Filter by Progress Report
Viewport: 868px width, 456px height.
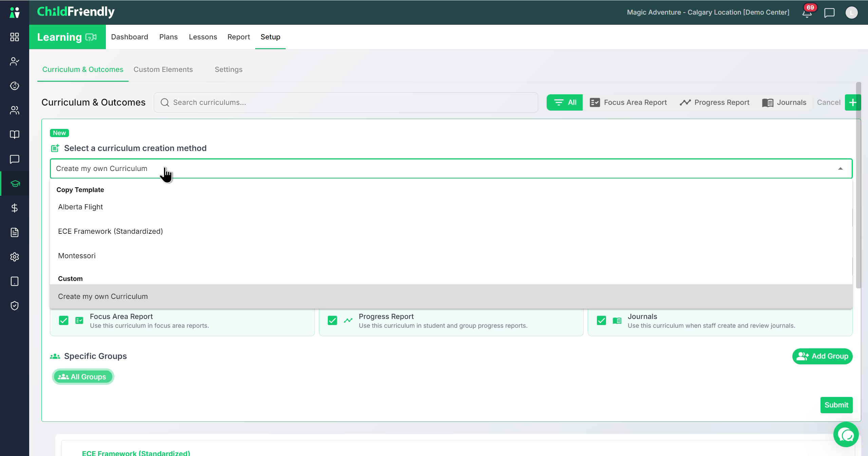(714, 102)
